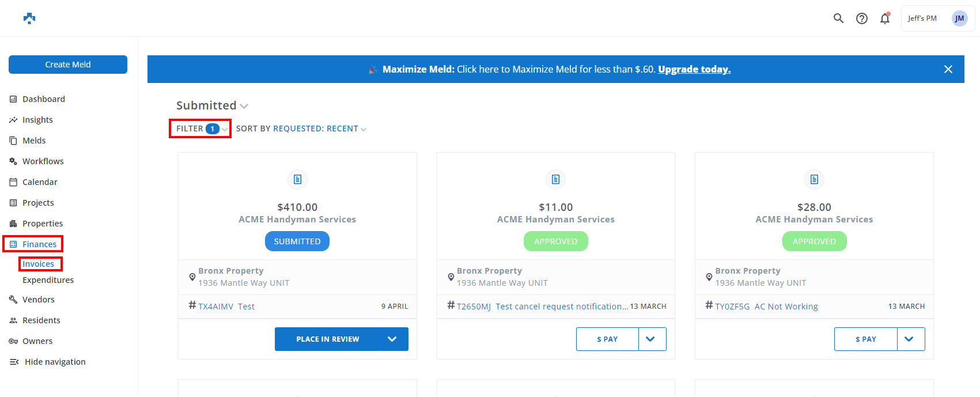This screenshot has height=397, width=980.
Task: Click the search magnifier icon
Action: pos(838,18)
